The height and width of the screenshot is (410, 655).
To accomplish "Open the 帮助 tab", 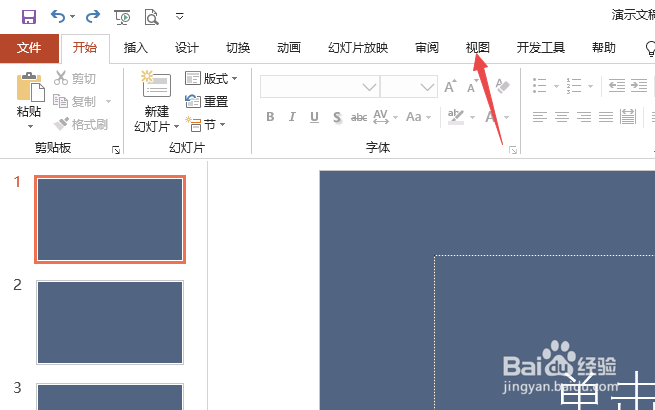I will pyautogui.click(x=604, y=48).
